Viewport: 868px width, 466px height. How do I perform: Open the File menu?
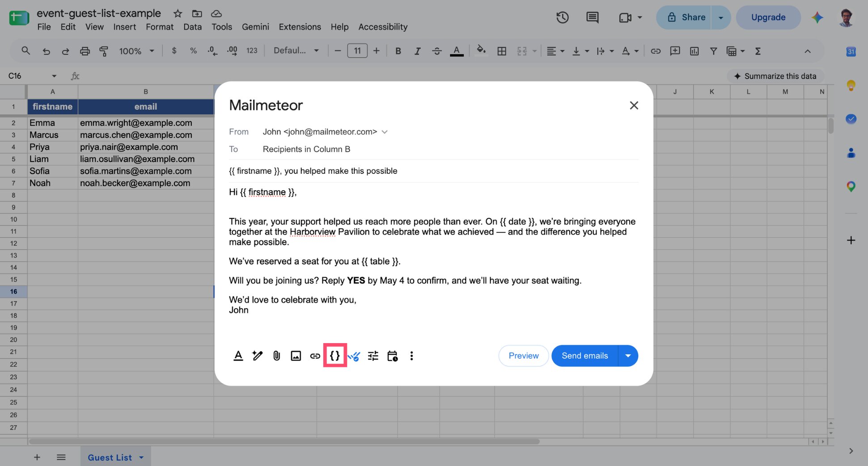click(x=44, y=27)
